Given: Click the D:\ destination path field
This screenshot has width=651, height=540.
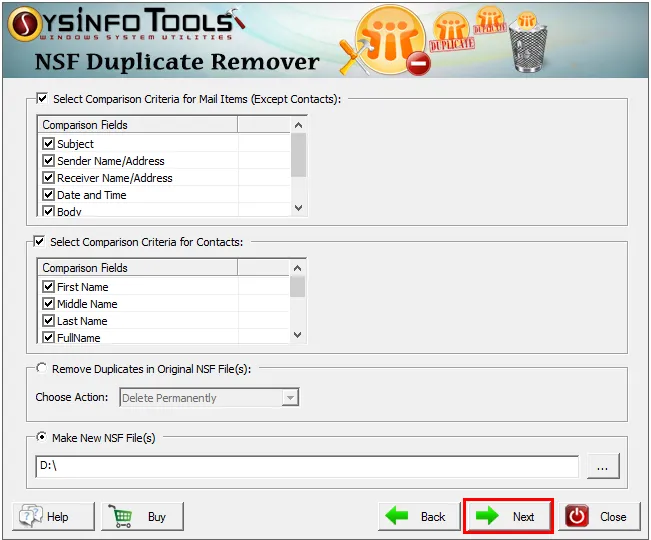Looking at the screenshot, I should coord(307,466).
